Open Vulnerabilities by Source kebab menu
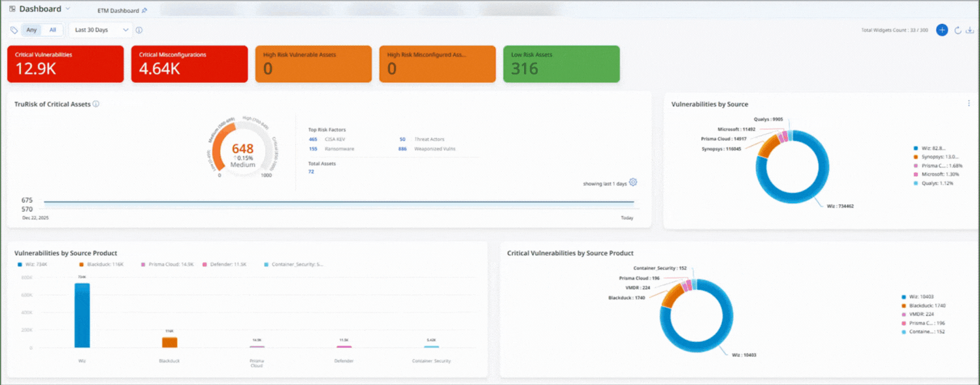 click(x=968, y=103)
